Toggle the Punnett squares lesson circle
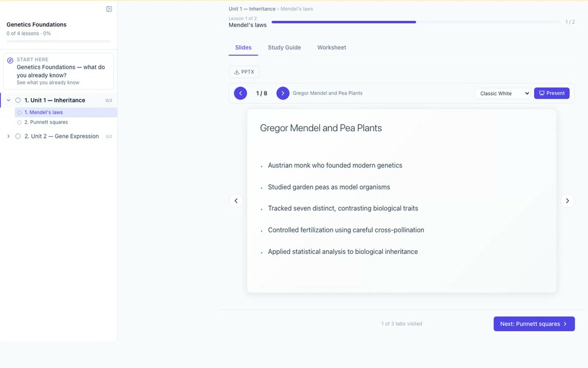The height and width of the screenshot is (368, 588). coord(20,123)
